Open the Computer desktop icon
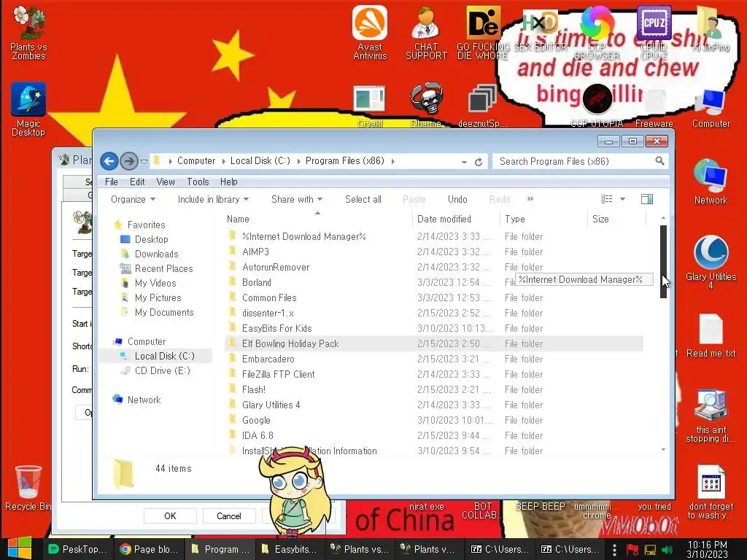 (x=711, y=109)
